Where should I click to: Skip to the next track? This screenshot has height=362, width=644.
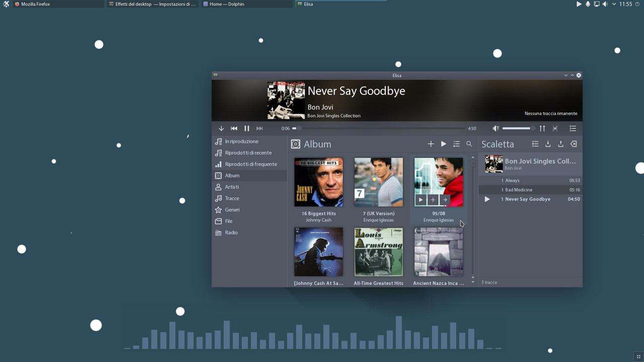pos(260,129)
